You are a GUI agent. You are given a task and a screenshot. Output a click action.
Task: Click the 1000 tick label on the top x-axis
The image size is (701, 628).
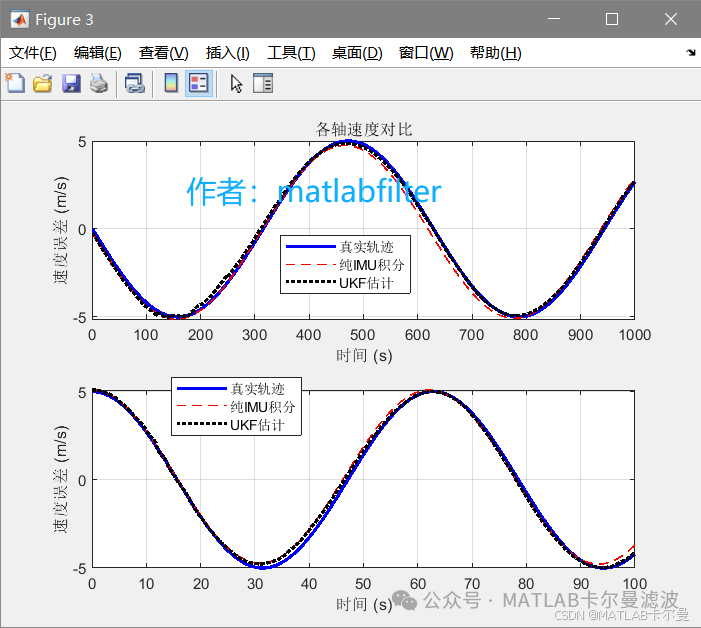point(635,335)
